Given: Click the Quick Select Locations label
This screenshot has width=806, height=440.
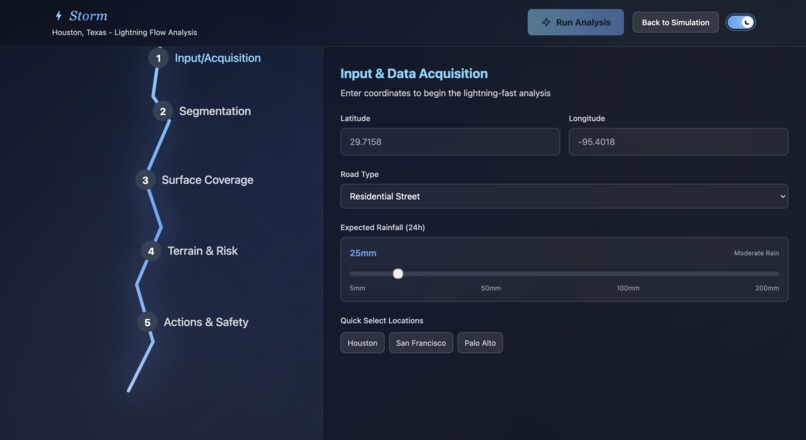Looking at the screenshot, I should point(381,320).
